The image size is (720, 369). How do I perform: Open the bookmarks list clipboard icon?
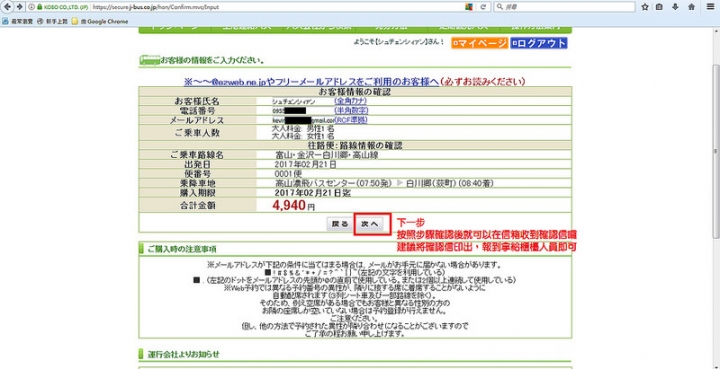[659, 7]
